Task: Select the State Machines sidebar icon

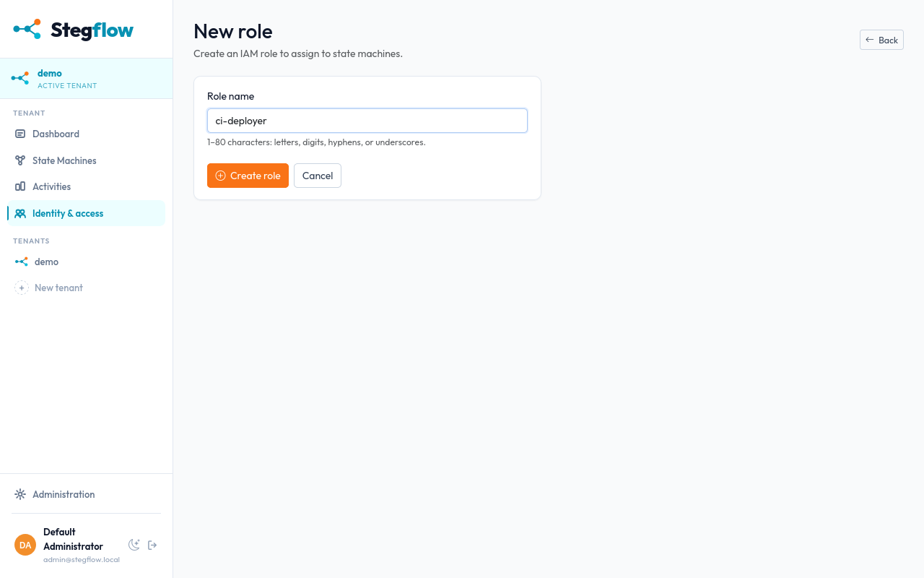Action: click(20, 160)
